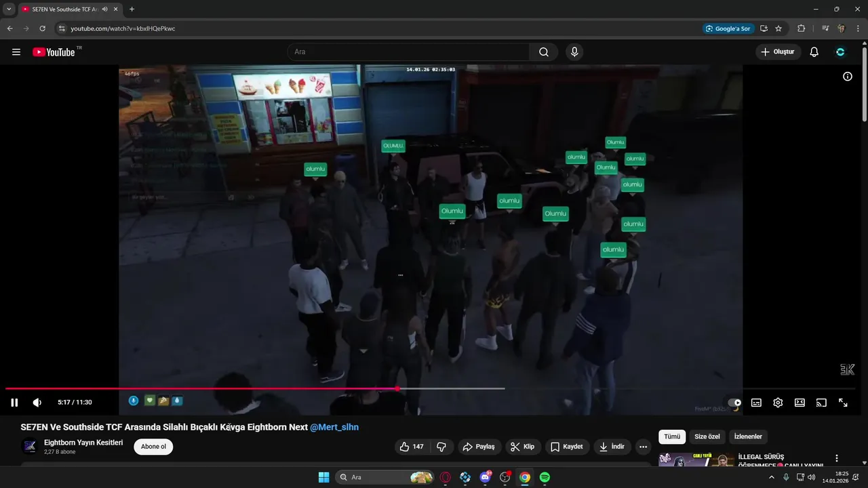Switch to theater mode
This screenshot has height=488, width=868.
coord(800,403)
